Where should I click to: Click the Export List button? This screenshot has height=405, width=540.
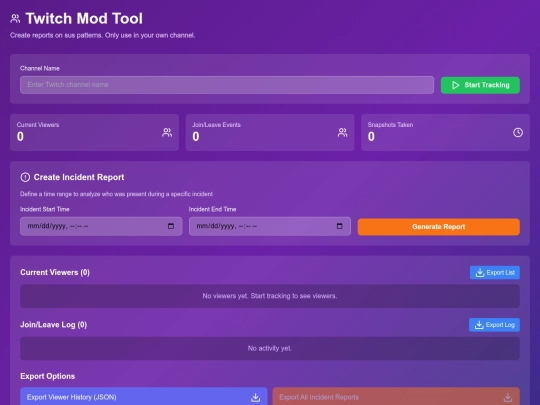click(x=495, y=273)
